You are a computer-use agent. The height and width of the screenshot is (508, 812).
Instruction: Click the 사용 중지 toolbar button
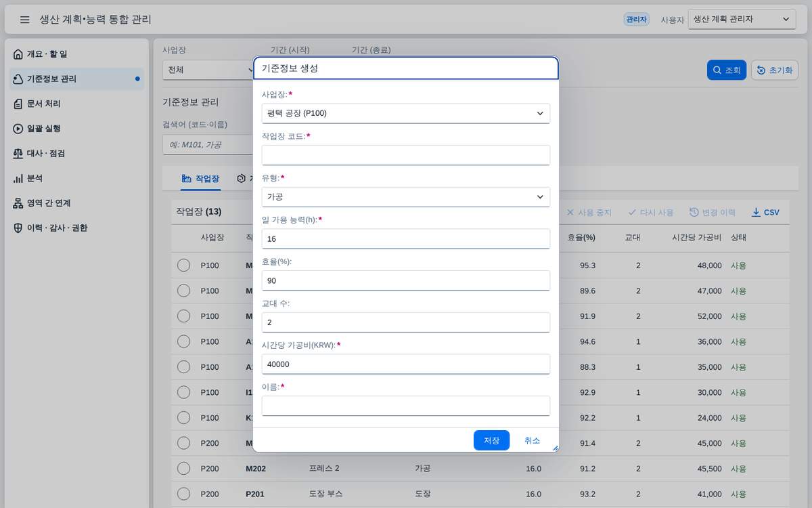(x=589, y=212)
